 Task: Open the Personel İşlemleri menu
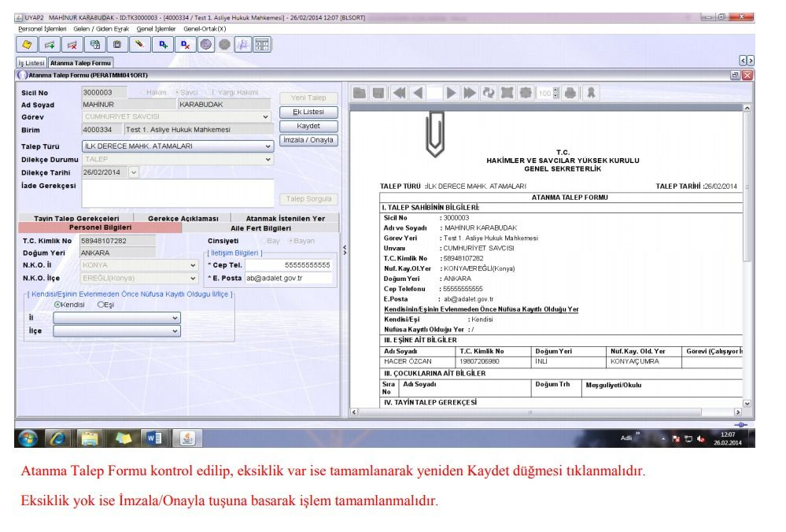(x=42, y=29)
